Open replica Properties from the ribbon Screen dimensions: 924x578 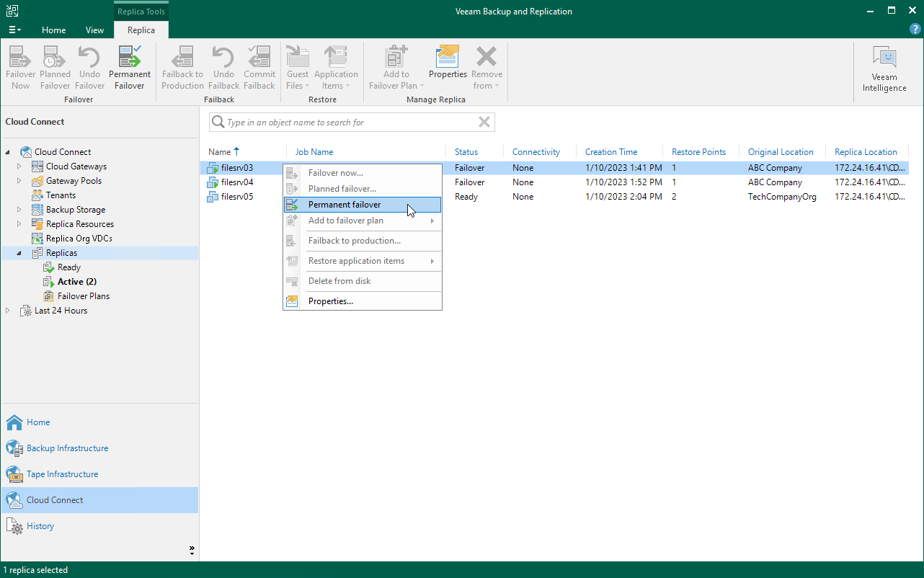tap(448, 62)
